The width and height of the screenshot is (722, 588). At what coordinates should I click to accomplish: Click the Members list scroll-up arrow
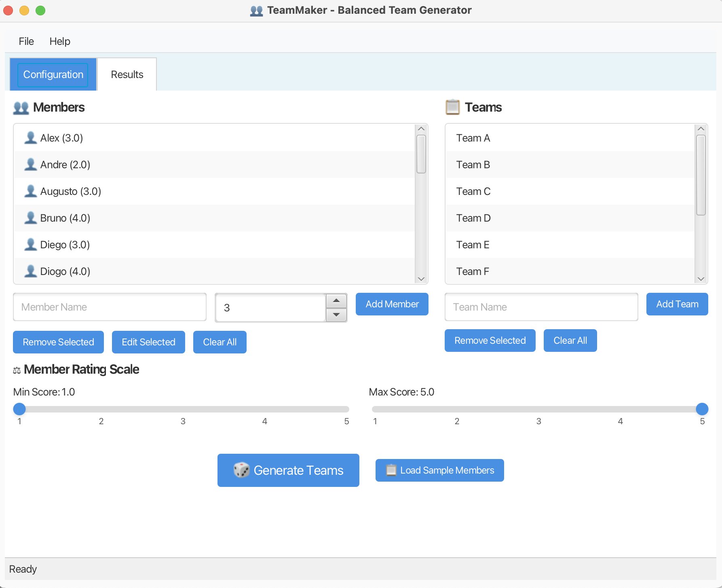[421, 129]
